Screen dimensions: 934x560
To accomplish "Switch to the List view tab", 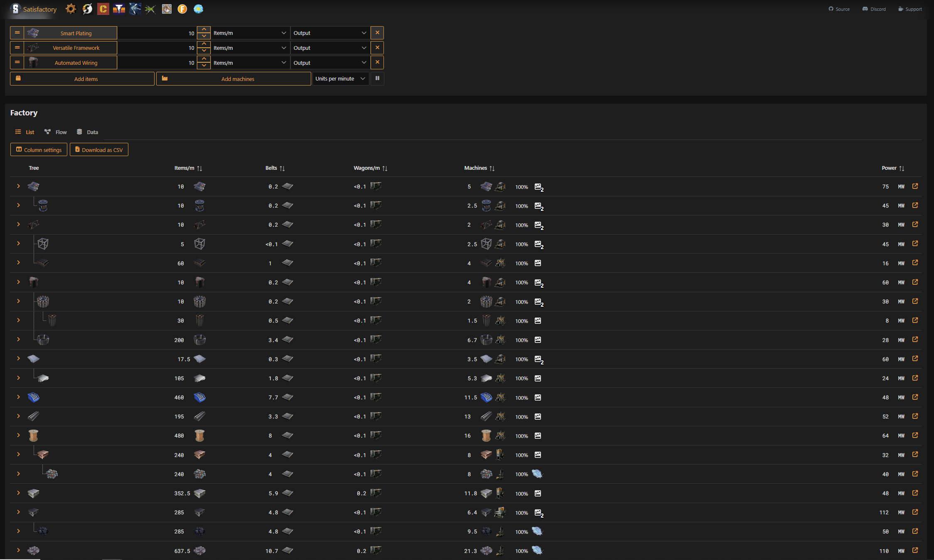I will click(x=25, y=132).
